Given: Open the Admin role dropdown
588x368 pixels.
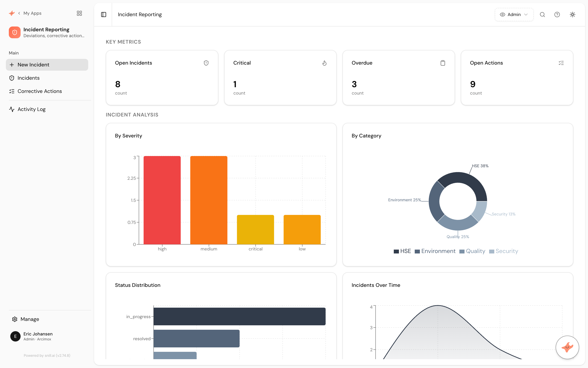Looking at the screenshot, I should pos(514,15).
